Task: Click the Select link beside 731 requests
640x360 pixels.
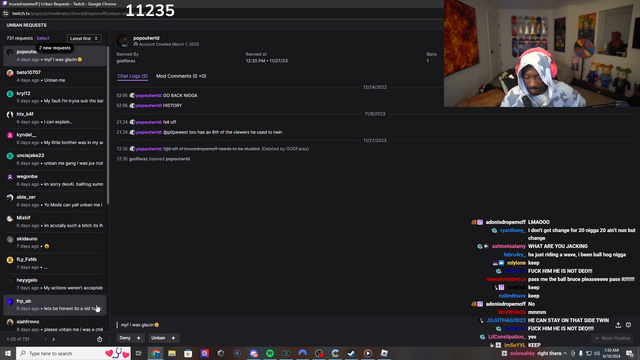Action: point(43,38)
